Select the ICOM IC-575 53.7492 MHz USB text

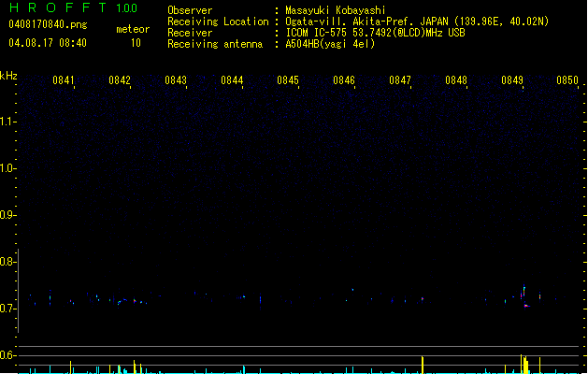(x=376, y=33)
